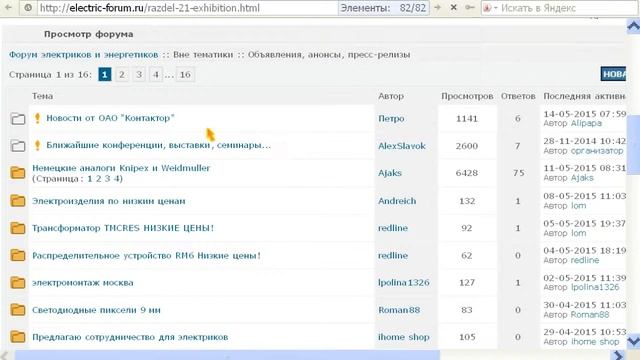Screen dimensions: 640x360
Task: Click the site info icon in address bar
Action: point(28,7)
